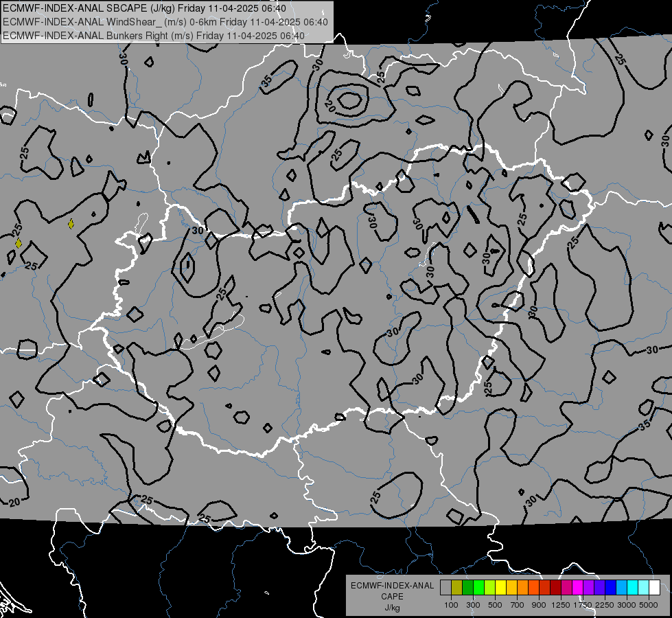672x618 pixels.
Task: Select the WindShear_ (m/s) 0-6km title line
Action: coord(165,22)
